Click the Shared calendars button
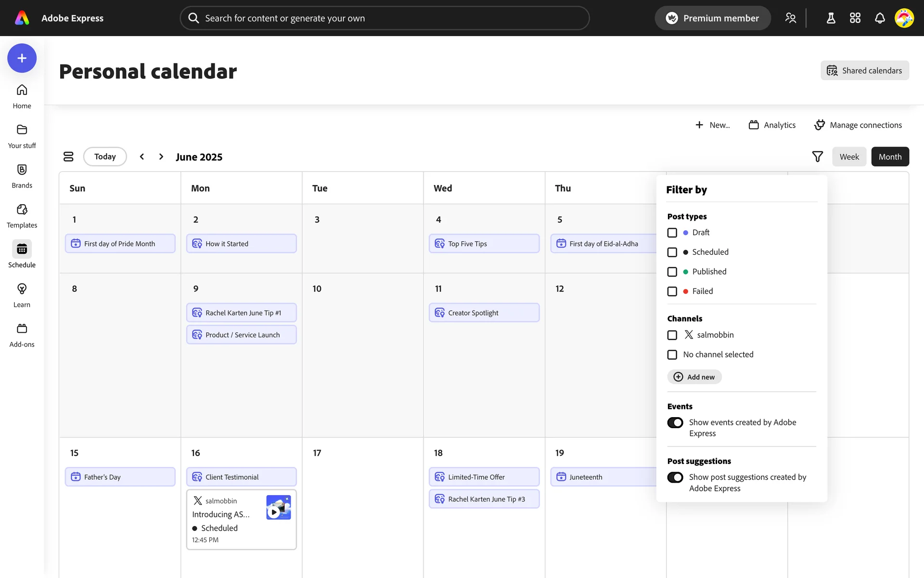Viewport: 924px width, 578px height. 864,70
